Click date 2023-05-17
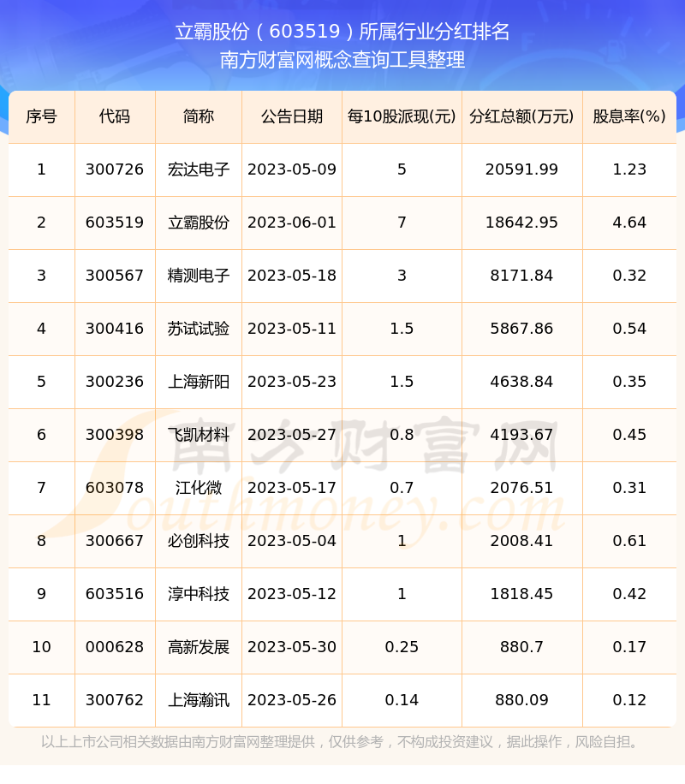 pos(292,488)
